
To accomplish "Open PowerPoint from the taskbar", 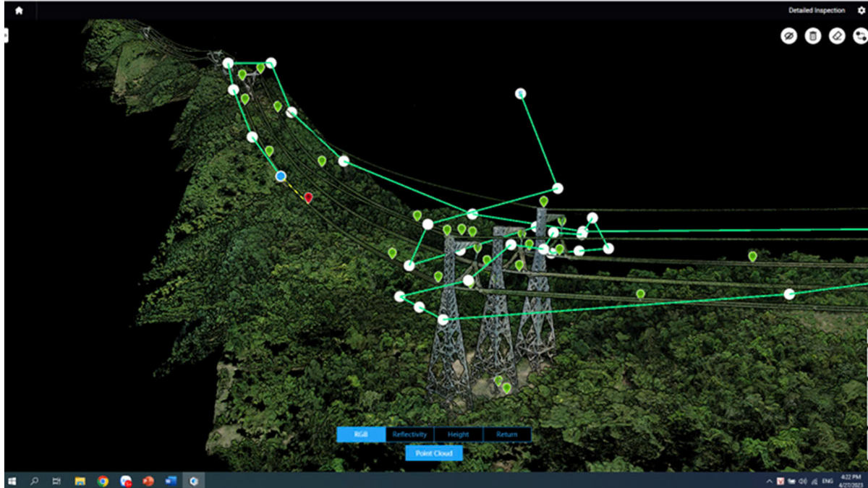I will (148, 481).
